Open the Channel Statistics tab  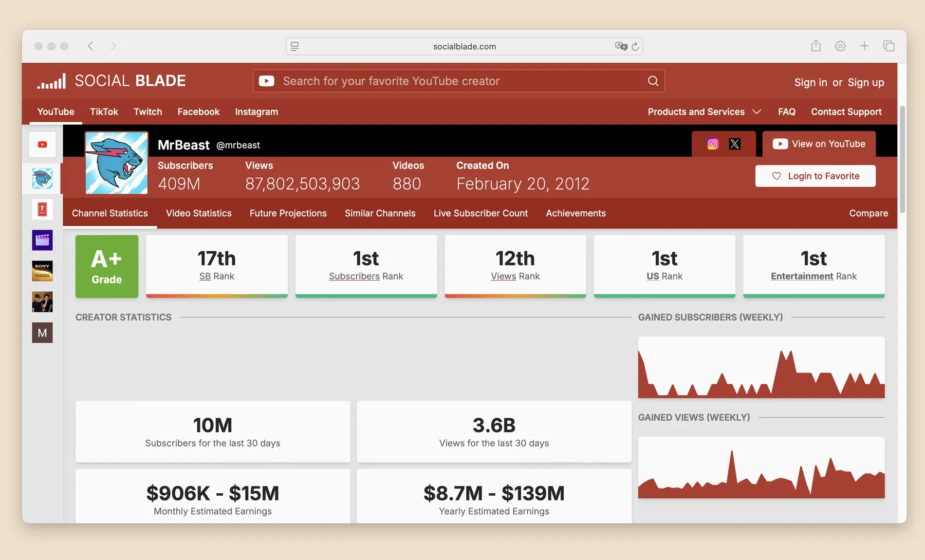[x=110, y=213]
